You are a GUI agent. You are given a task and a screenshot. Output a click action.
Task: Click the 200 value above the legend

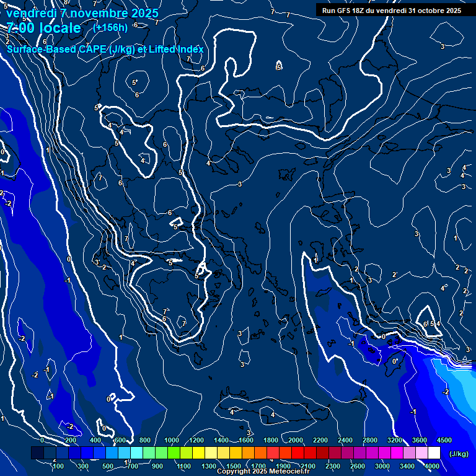[x=70, y=440]
